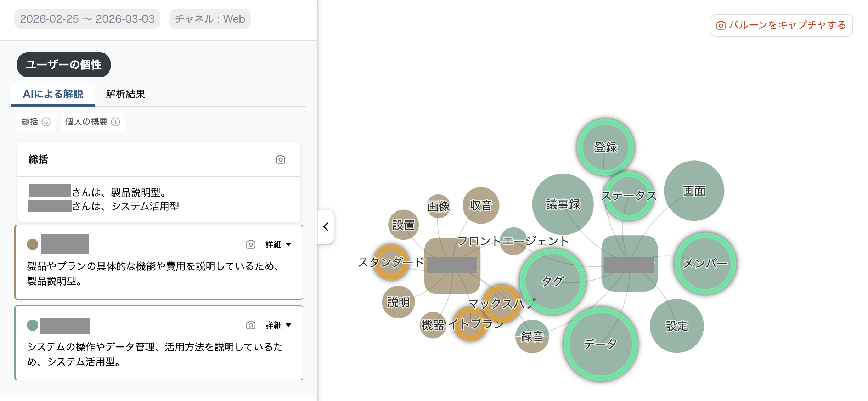This screenshot has height=401, width=868.
Task: Capture the brown user's card with camera icon
Action: point(250,244)
